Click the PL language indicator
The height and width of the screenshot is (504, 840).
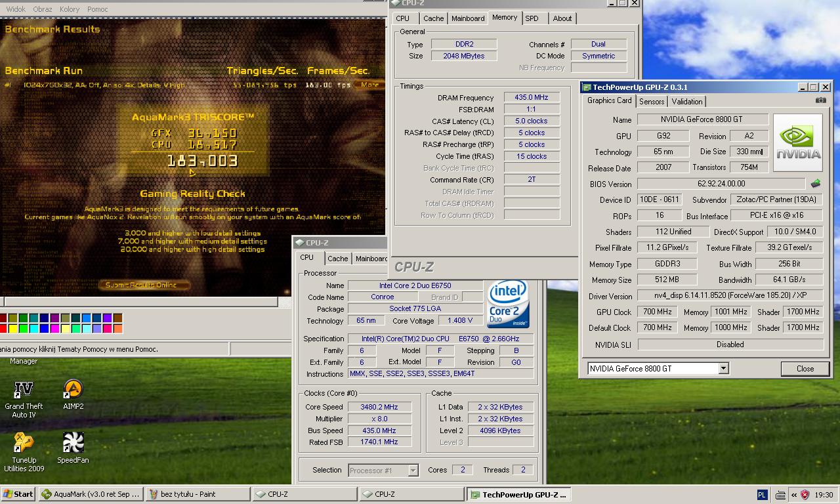[762, 495]
